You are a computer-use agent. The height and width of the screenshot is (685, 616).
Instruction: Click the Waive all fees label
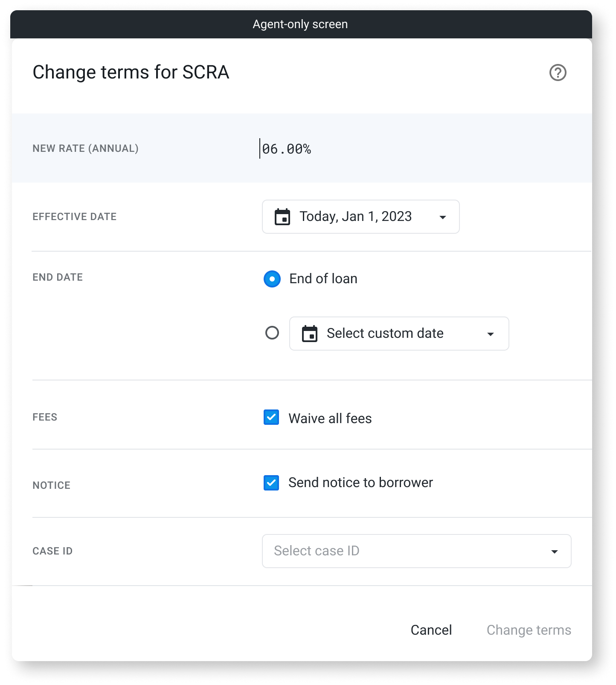pos(330,418)
